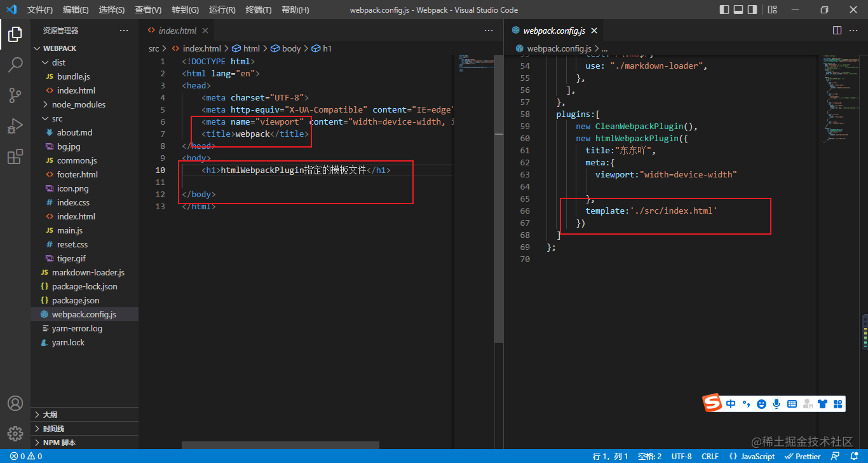
Task: Click the Sogou microphone voice input icon
Action: [776, 404]
